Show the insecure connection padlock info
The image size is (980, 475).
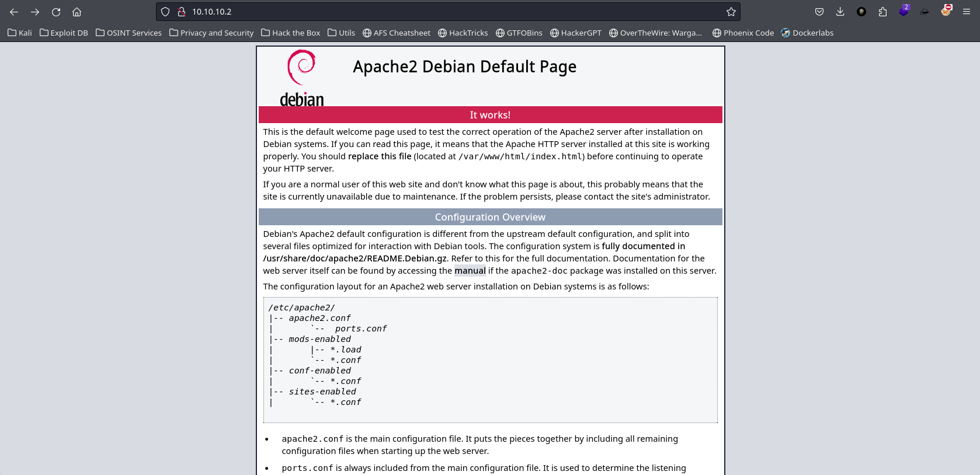182,12
